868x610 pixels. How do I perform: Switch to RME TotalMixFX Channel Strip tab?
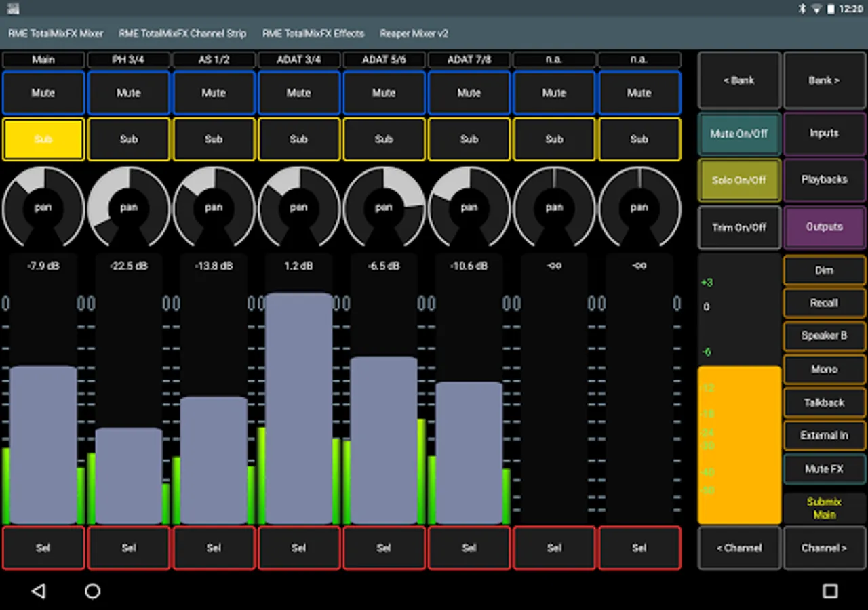point(182,33)
